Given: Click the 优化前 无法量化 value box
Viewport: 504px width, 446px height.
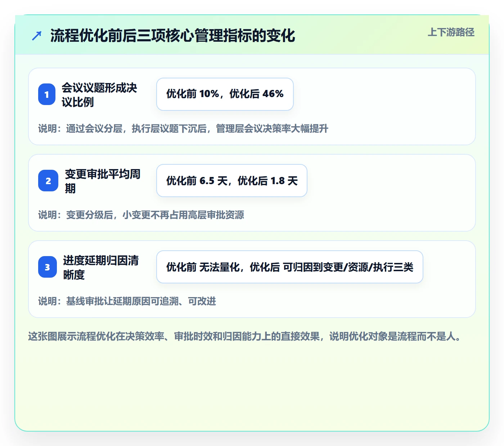Looking at the screenshot, I should click(x=290, y=267).
